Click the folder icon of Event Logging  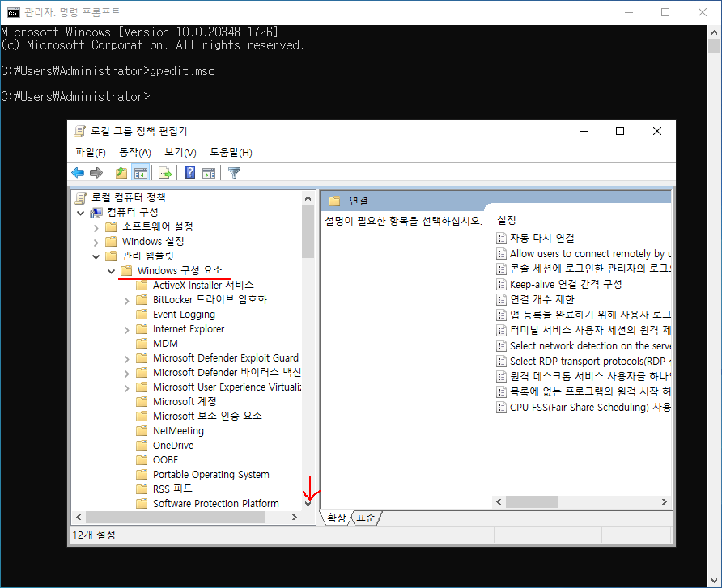click(x=142, y=315)
